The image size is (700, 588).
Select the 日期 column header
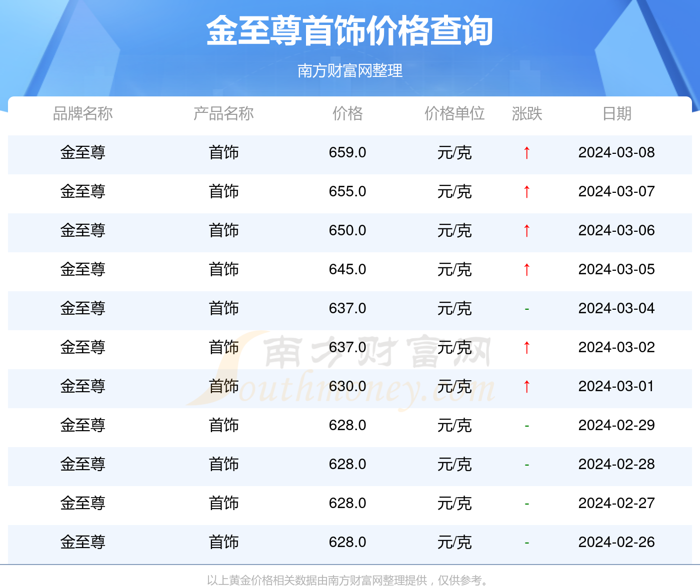(616, 114)
